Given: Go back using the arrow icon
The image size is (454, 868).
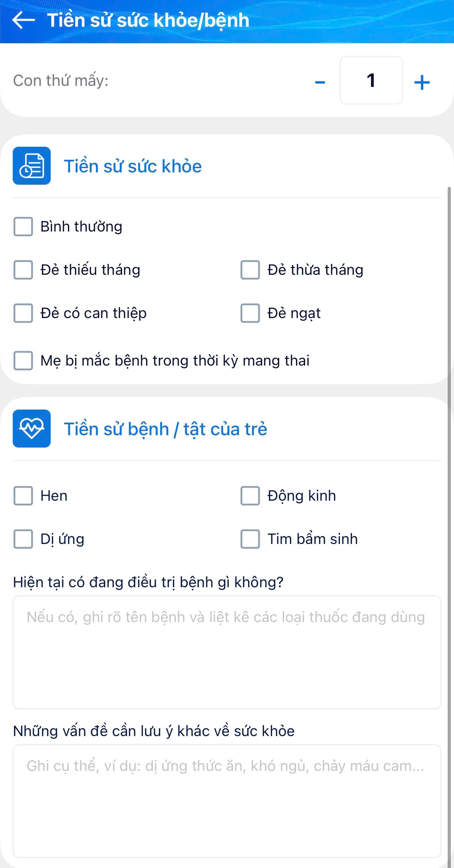Looking at the screenshot, I should tap(23, 20).
